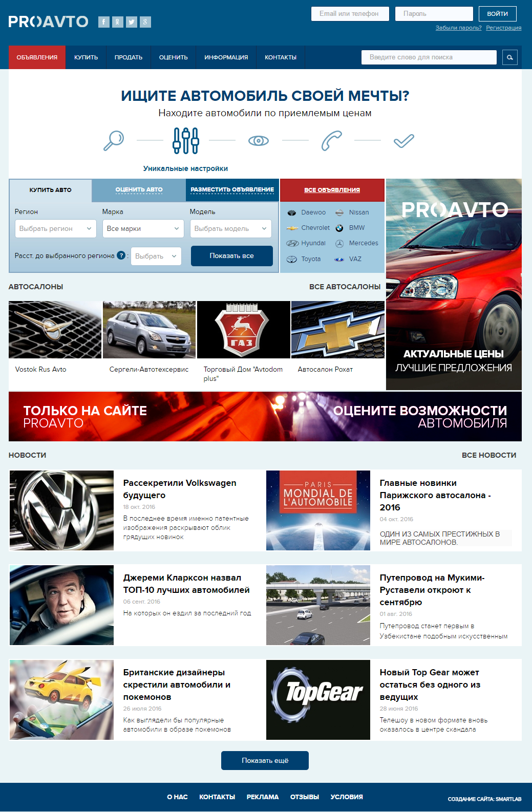532x812 pixels.
Task: Choose the Hyundai brand logo
Action: pos(292,243)
